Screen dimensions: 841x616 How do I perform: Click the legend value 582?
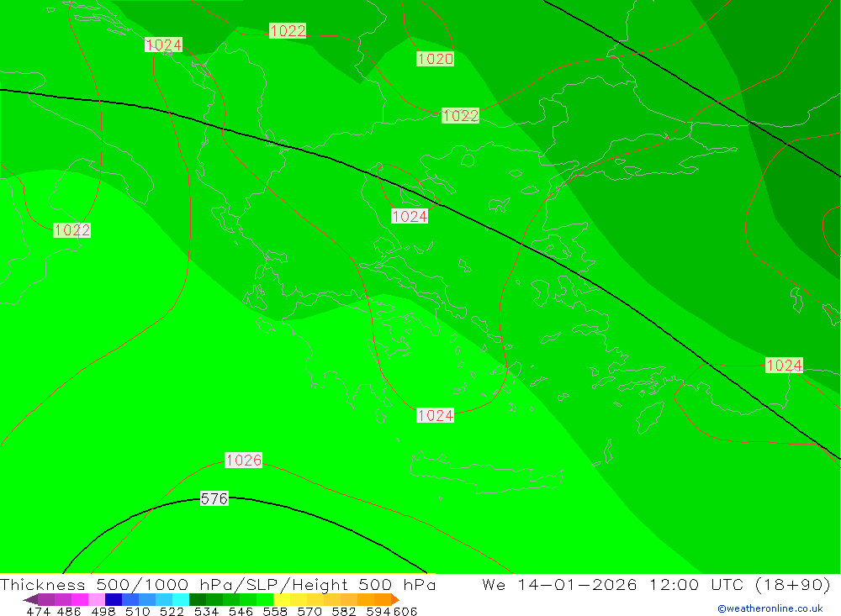point(344,611)
